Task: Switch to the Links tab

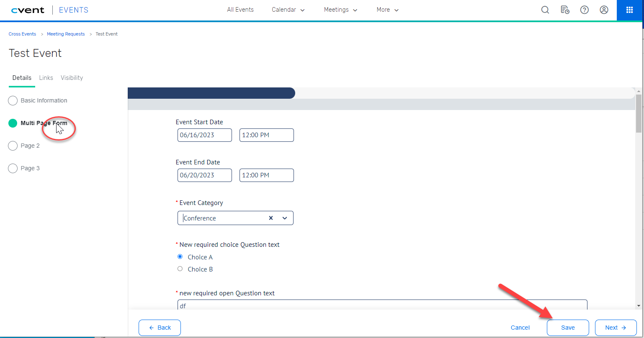Action: point(46,78)
